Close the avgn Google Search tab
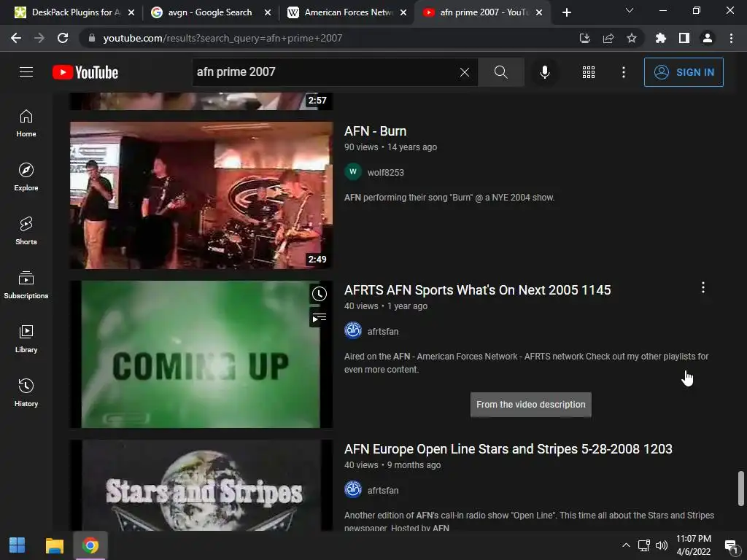 (x=268, y=12)
